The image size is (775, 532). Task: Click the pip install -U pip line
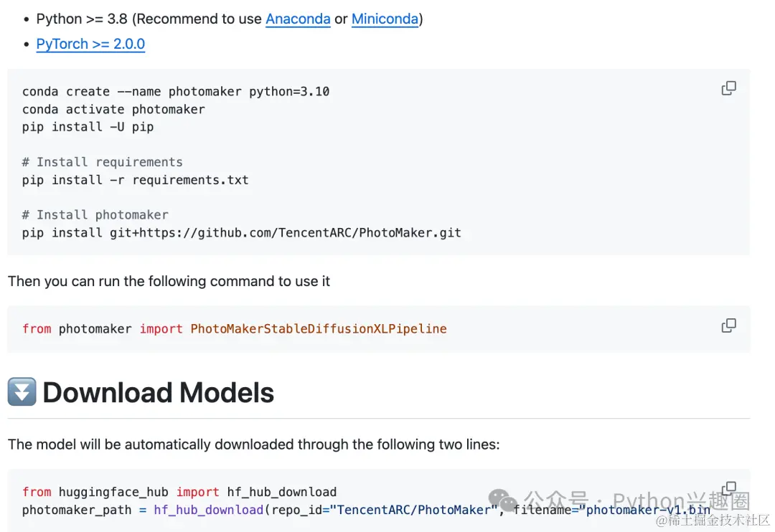pos(88,127)
